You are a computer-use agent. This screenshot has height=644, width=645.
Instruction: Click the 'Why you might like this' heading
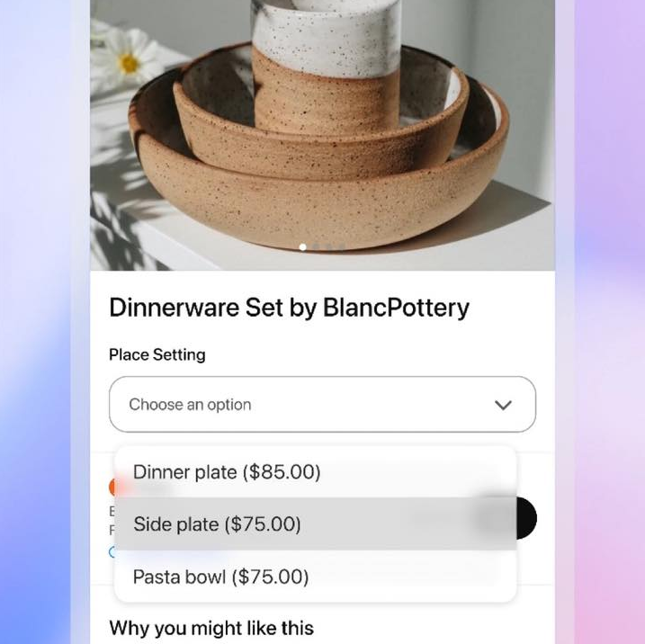(x=211, y=629)
